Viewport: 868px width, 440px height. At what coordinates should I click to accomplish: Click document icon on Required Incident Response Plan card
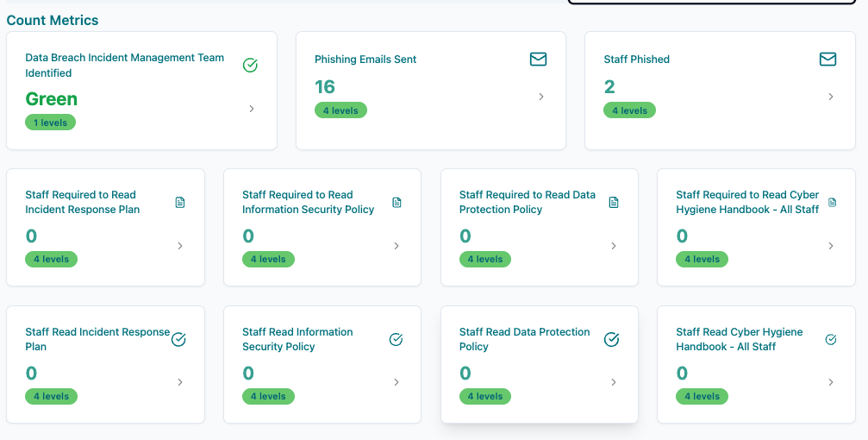click(180, 203)
